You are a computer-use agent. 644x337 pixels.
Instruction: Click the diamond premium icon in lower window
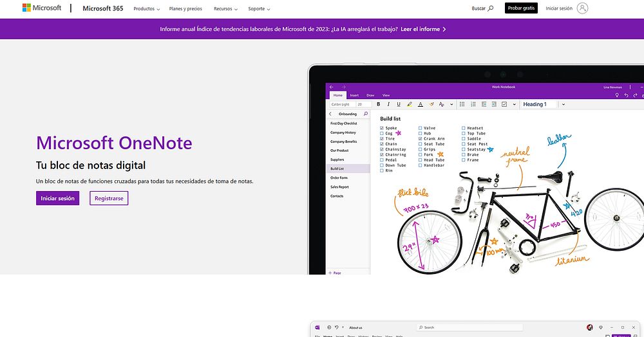point(601,327)
